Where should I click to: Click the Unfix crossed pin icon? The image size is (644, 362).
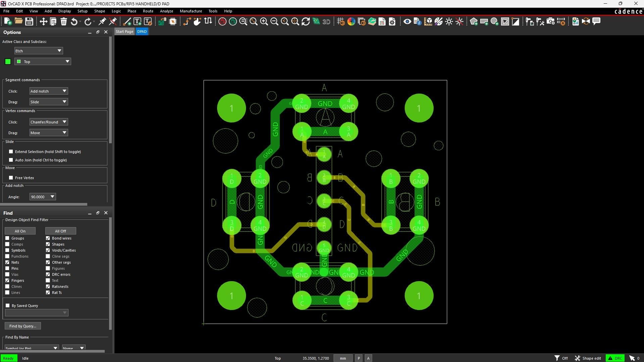click(x=113, y=21)
